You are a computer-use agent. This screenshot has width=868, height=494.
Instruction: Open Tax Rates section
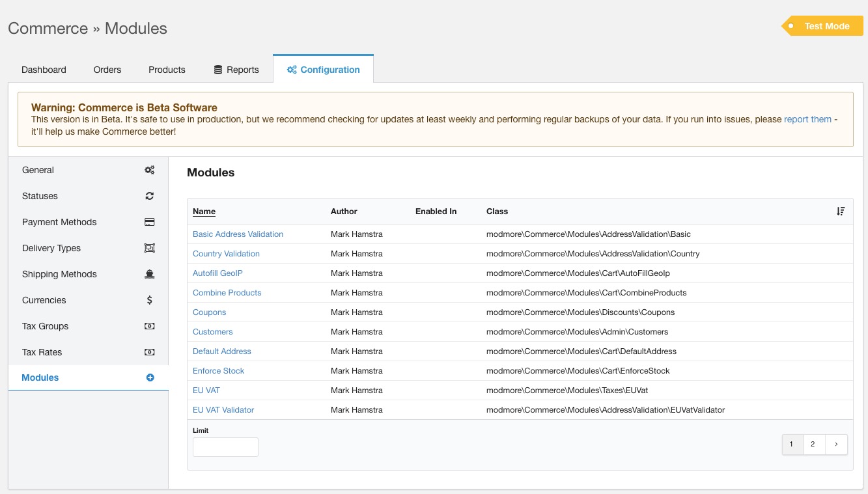[88, 352]
